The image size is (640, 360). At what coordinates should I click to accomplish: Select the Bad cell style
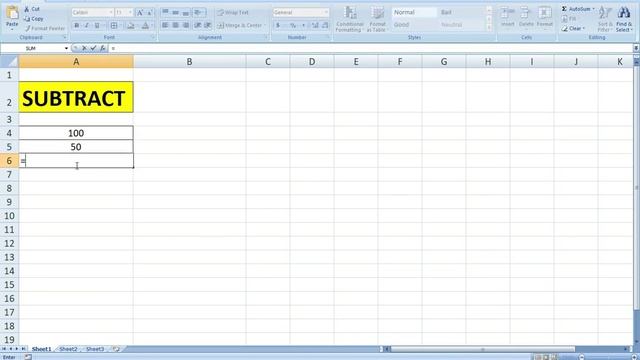coord(462,13)
